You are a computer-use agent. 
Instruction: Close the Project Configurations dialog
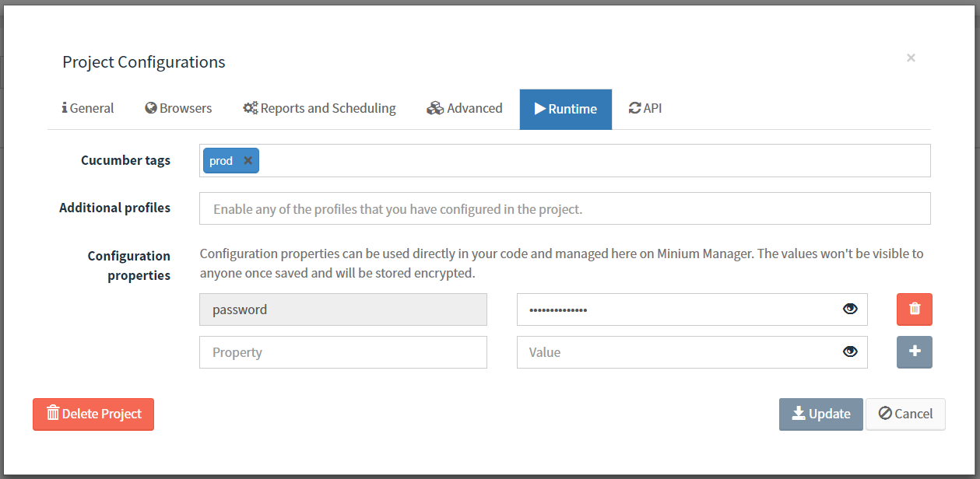click(911, 58)
